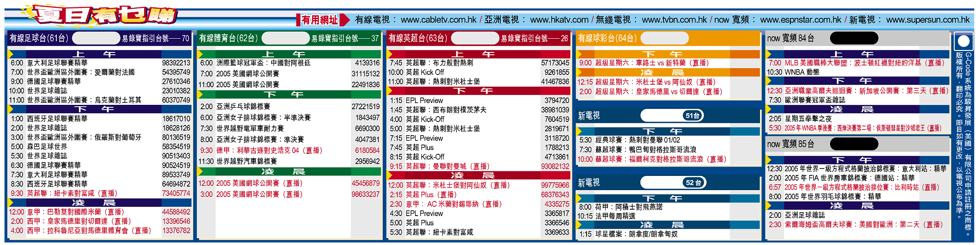Screen dimensions: 980x245
Task: Click 2005年 FIA 世界房車錦標賽:德國站
Action: click(x=842, y=178)
